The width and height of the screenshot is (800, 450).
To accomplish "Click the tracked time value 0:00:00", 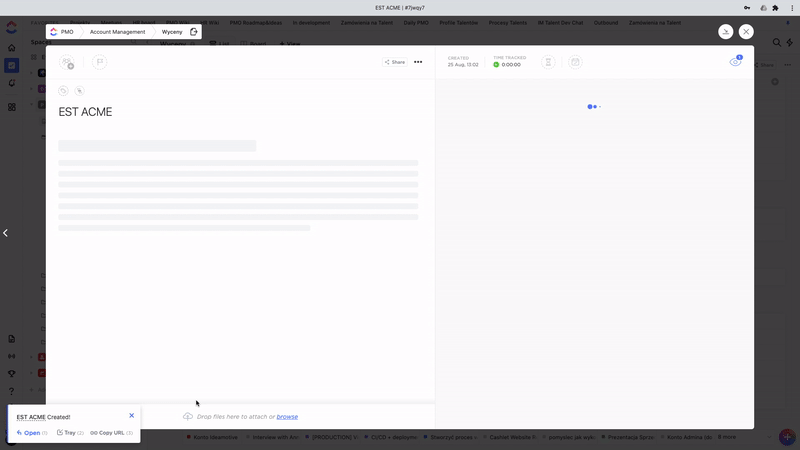I will tap(511, 65).
